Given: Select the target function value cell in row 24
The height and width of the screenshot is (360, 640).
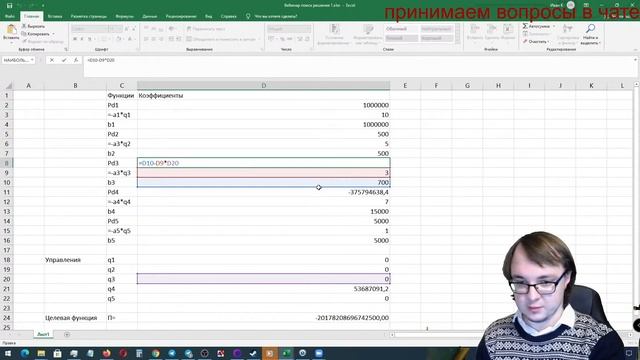Looking at the screenshot, I should (x=264, y=318).
